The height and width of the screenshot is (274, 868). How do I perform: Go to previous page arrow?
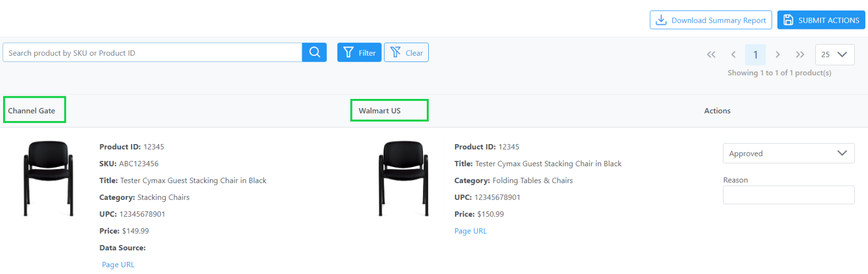point(733,55)
